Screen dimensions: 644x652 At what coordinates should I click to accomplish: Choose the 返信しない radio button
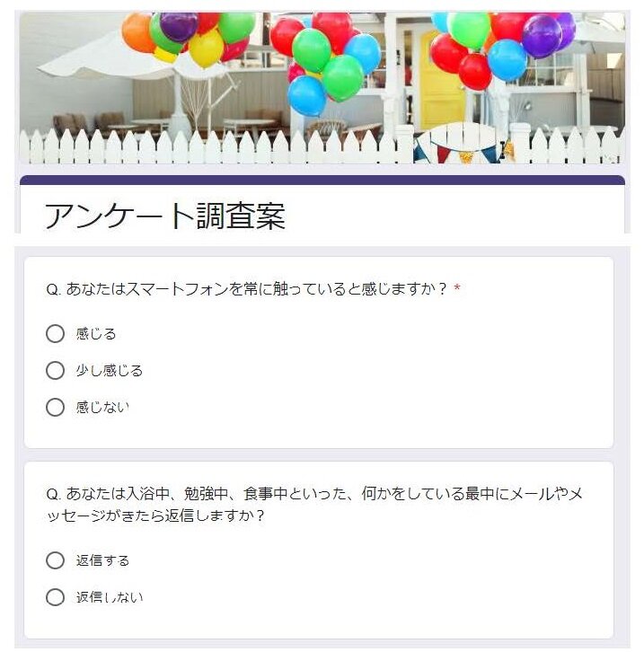pyautogui.click(x=55, y=597)
